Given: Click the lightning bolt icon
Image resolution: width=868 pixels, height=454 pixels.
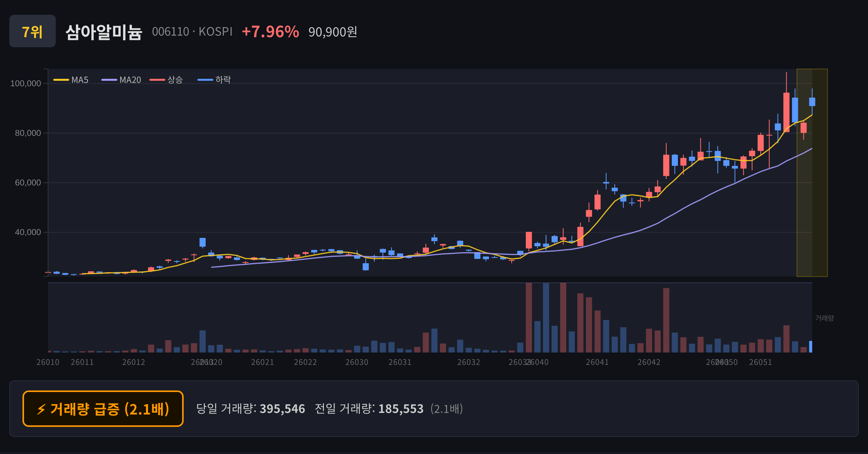Looking at the screenshot, I should click(41, 409).
